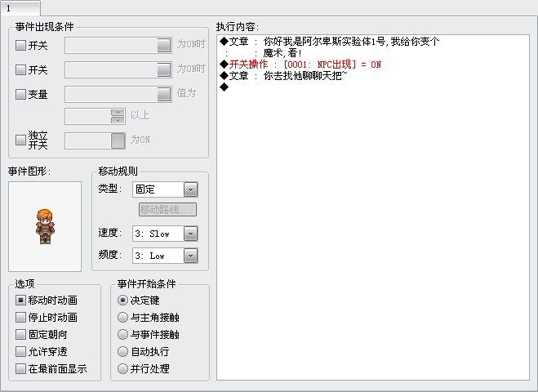Select the 自动执行 trigger option
Image resolution: width=538 pixels, height=392 pixels.
[144, 351]
